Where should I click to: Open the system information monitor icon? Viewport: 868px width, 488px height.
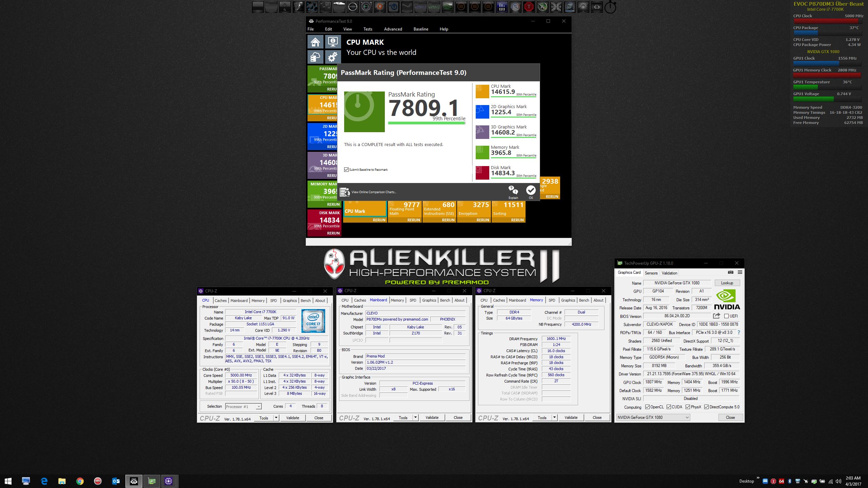(333, 42)
